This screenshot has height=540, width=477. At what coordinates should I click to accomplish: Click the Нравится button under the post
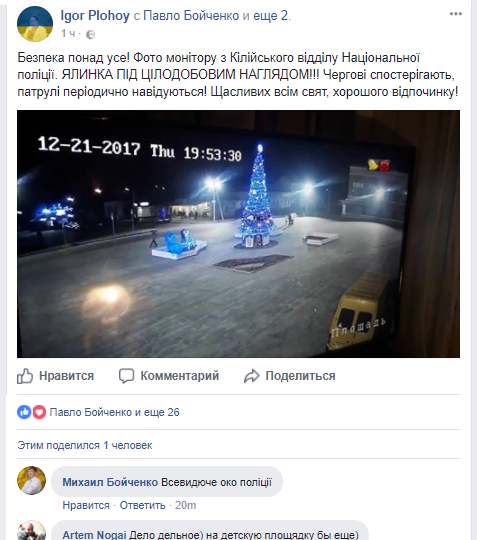(x=55, y=376)
